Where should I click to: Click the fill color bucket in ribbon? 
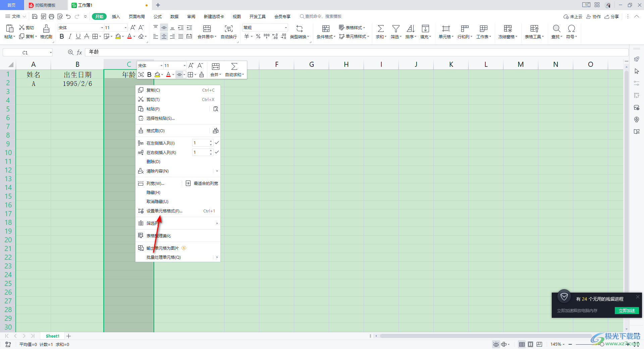coord(118,36)
